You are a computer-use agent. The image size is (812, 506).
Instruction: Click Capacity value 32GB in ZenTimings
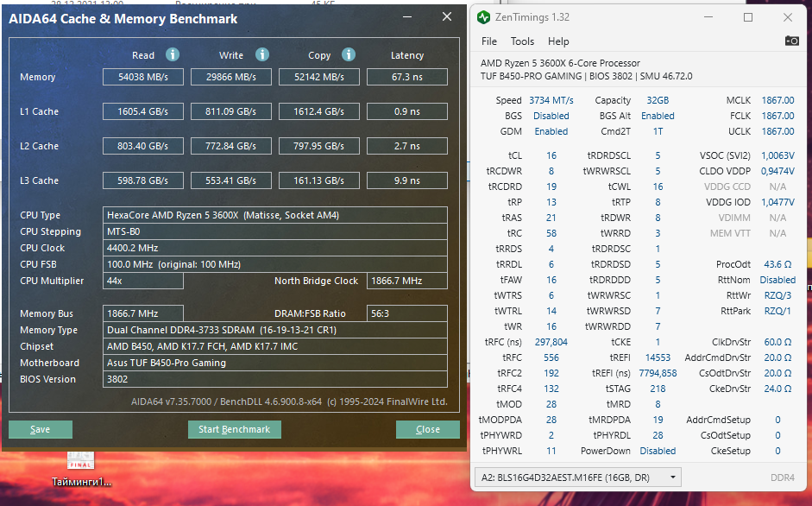658,100
